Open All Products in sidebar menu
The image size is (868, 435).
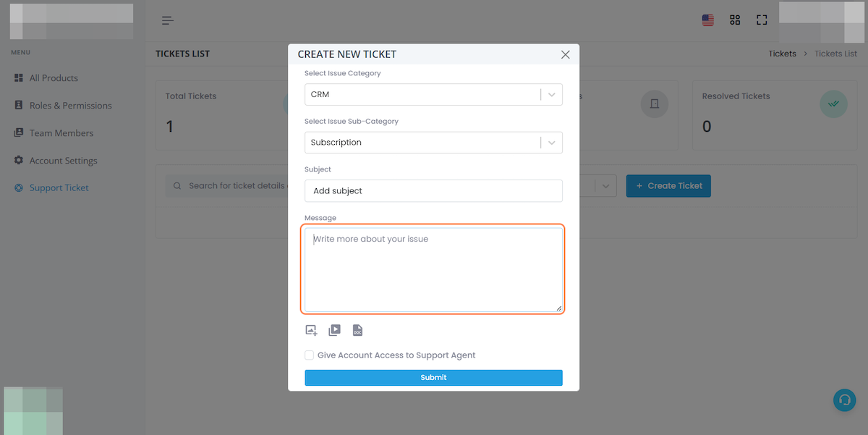click(54, 78)
